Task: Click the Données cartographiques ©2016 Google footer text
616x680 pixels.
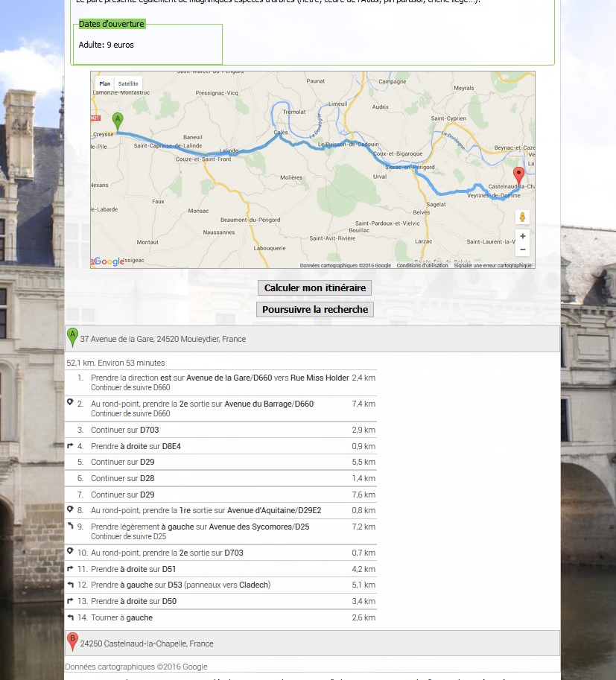Action: [x=136, y=667]
